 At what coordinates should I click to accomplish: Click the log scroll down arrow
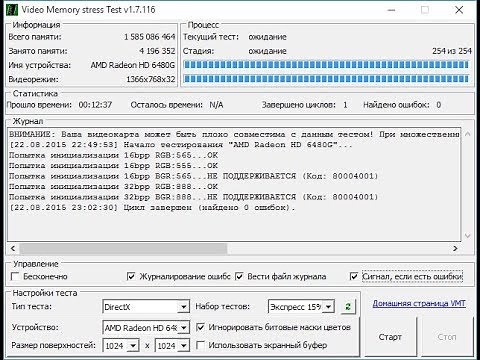[x=467, y=236]
